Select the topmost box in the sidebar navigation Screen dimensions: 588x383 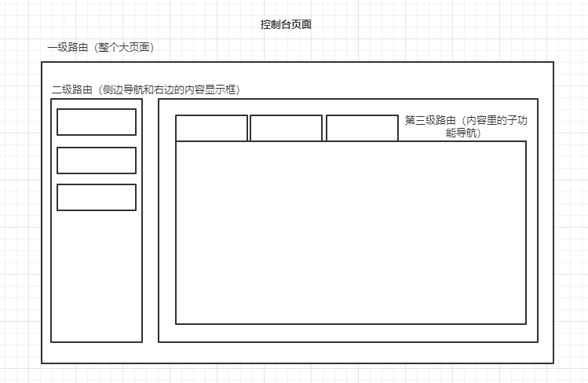coord(97,122)
